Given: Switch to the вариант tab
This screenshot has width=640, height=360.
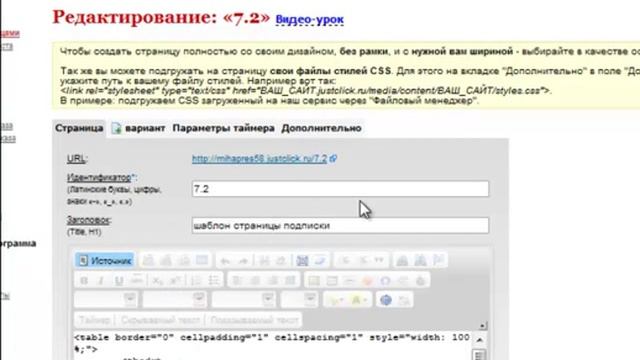Looking at the screenshot, I should [138, 128].
